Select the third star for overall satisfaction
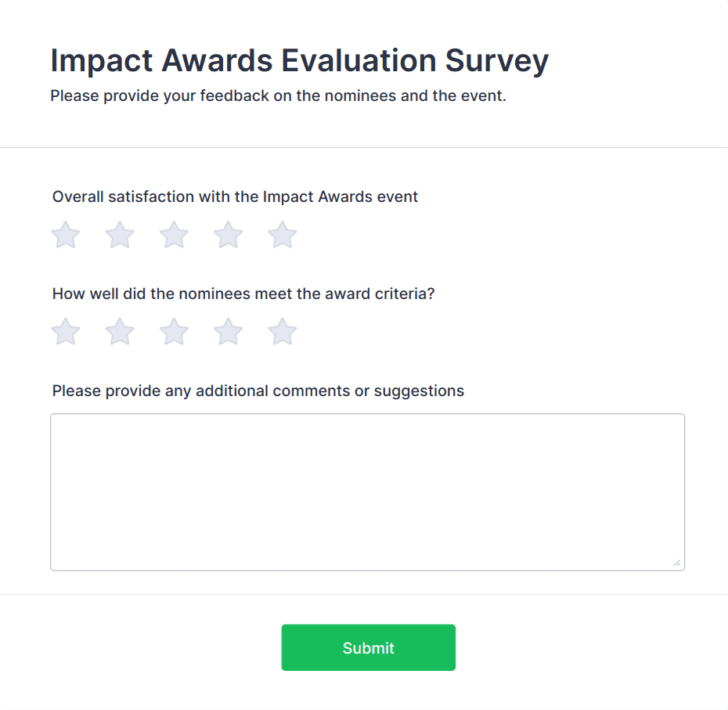The height and width of the screenshot is (710, 728). pyautogui.click(x=173, y=234)
